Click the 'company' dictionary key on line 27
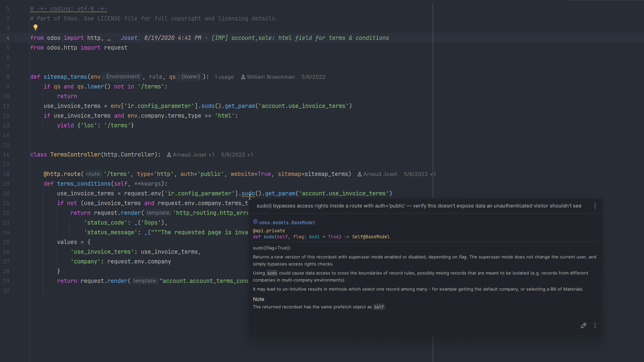 tap(86, 261)
